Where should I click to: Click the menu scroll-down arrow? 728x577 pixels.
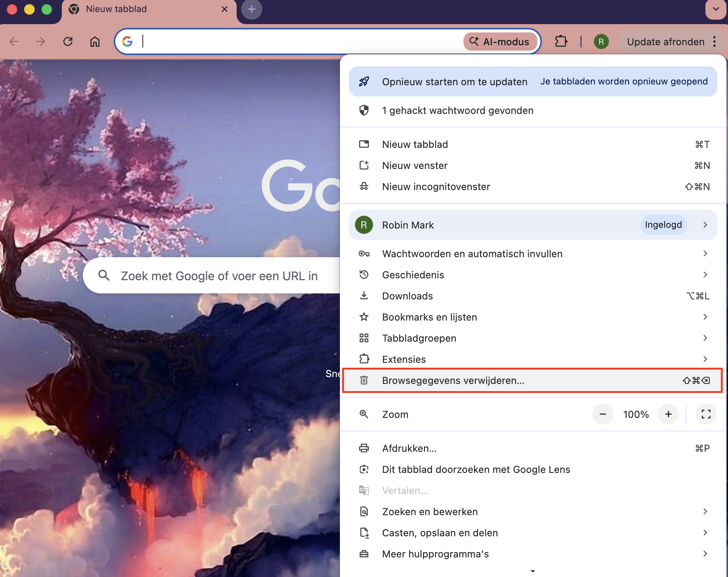coord(533,571)
